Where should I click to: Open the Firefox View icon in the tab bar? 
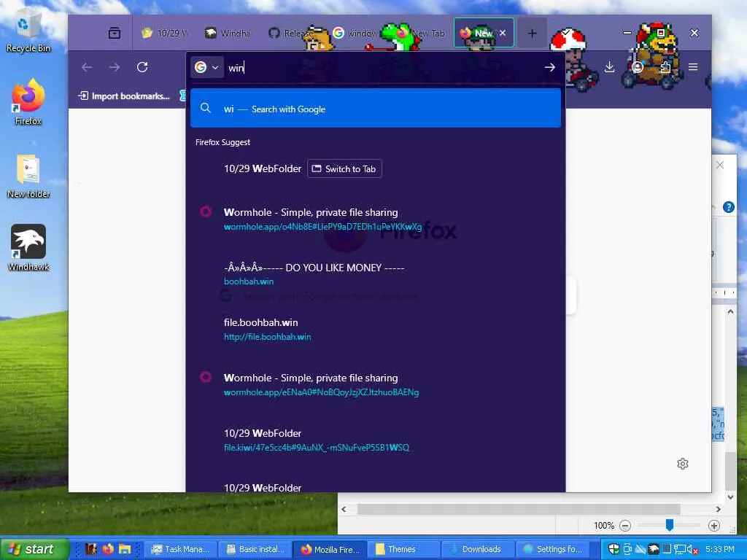point(115,33)
